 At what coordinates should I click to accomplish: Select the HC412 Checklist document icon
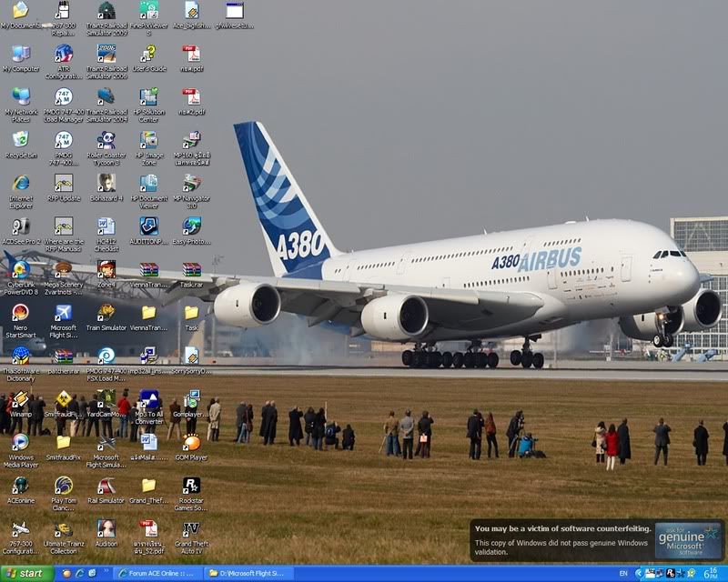pos(106,235)
